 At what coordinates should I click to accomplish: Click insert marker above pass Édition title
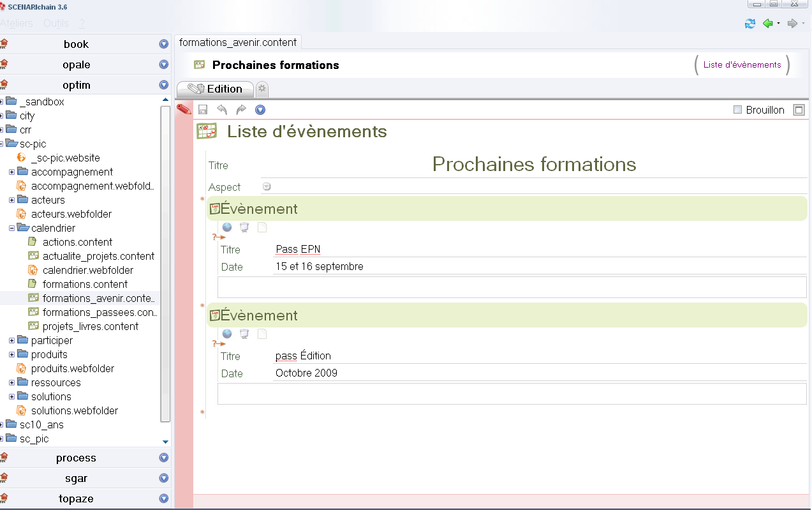(218, 343)
